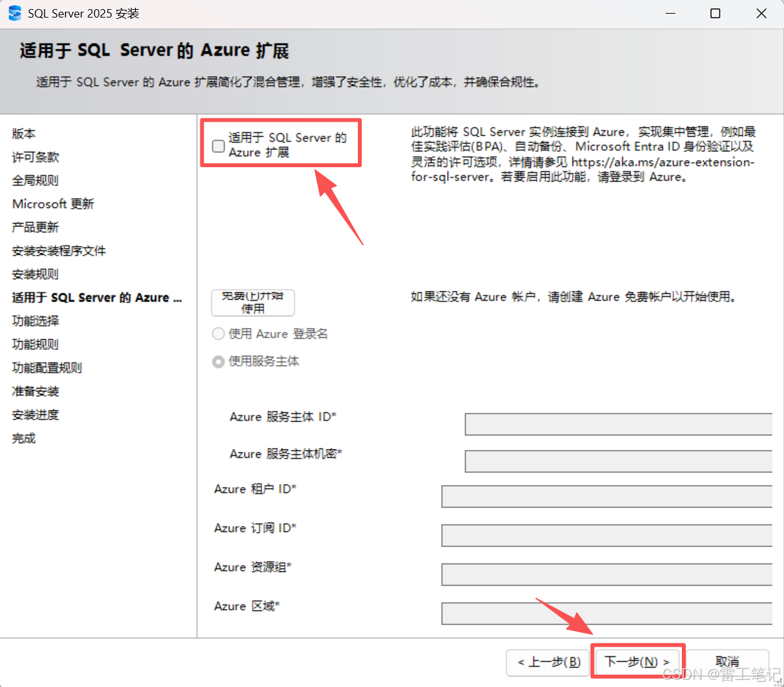The width and height of the screenshot is (784, 687).
Task: Click the 免费开始使用 button
Action: pyautogui.click(x=253, y=303)
